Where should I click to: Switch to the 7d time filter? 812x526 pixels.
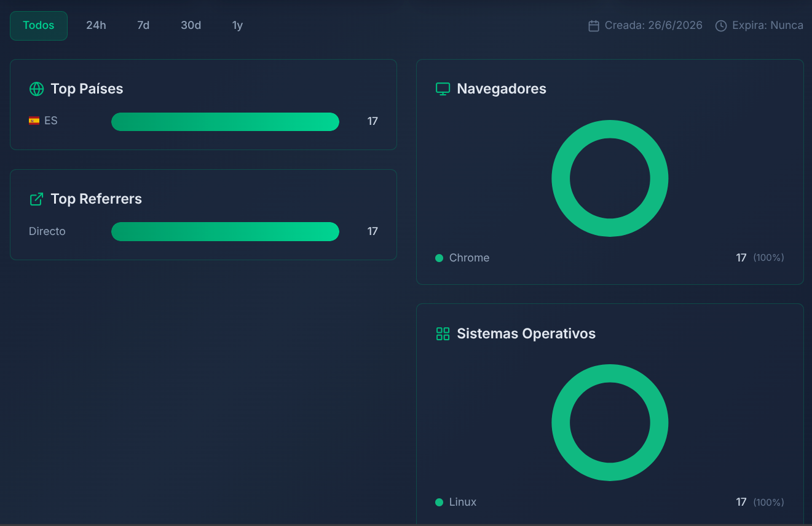[143, 26]
